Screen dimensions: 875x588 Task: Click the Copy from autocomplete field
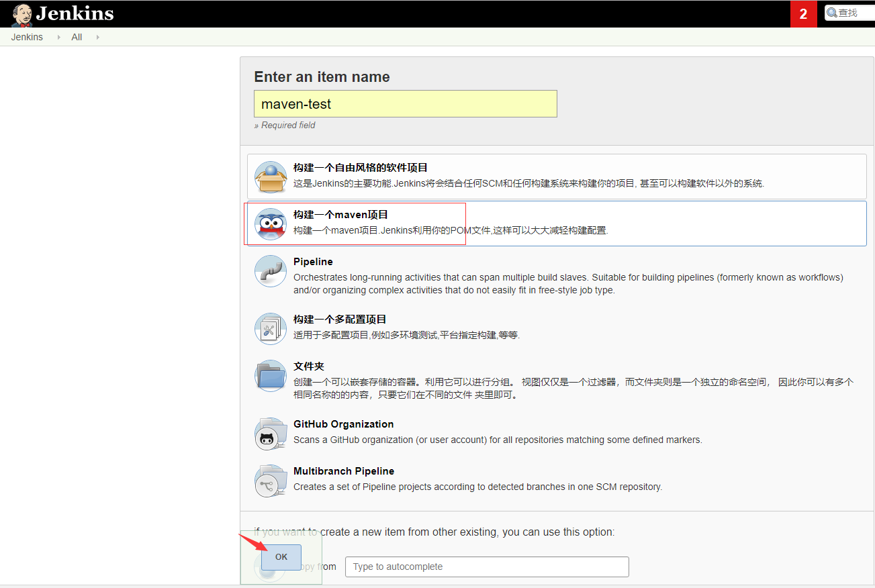tap(487, 567)
